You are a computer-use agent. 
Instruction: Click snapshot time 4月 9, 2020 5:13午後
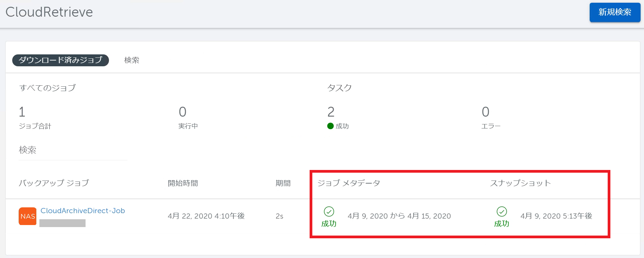(556, 216)
